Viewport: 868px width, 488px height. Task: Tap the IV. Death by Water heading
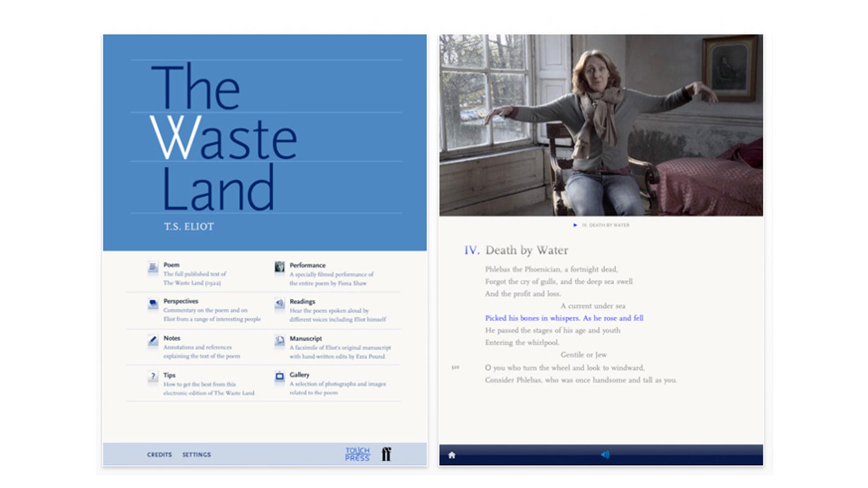[516, 250]
